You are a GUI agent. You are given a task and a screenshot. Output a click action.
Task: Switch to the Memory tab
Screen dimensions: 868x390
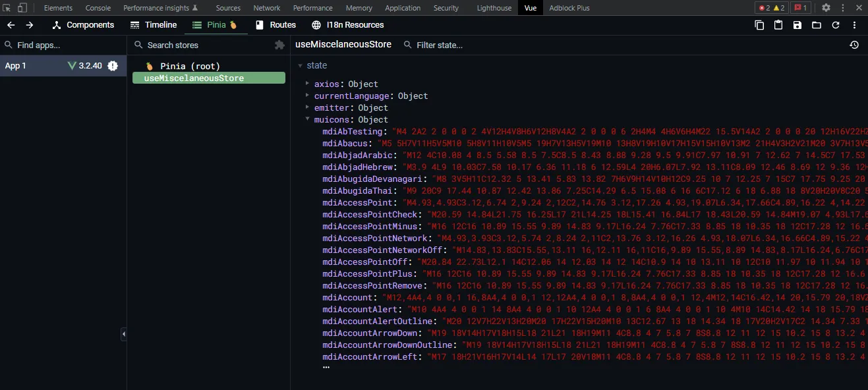tap(359, 8)
